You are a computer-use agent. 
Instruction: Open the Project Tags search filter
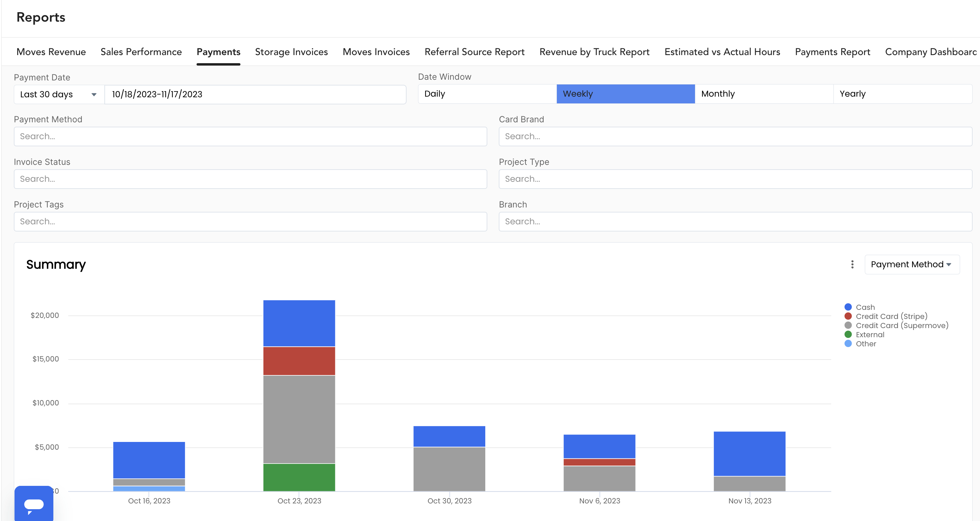[x=250, y=222]
